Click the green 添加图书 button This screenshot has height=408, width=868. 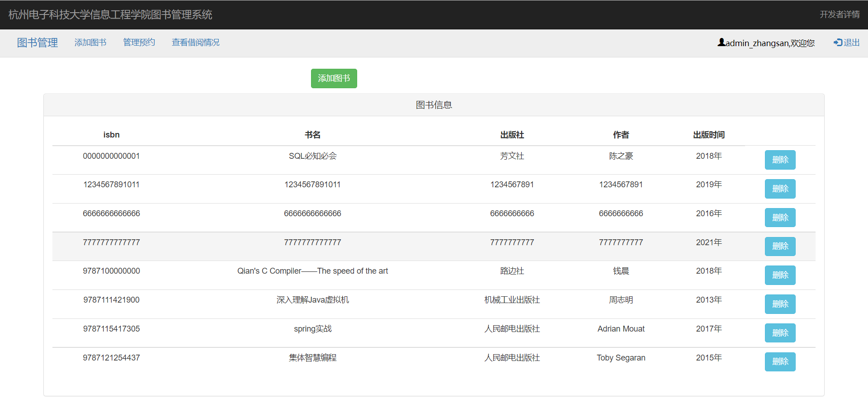334,78
